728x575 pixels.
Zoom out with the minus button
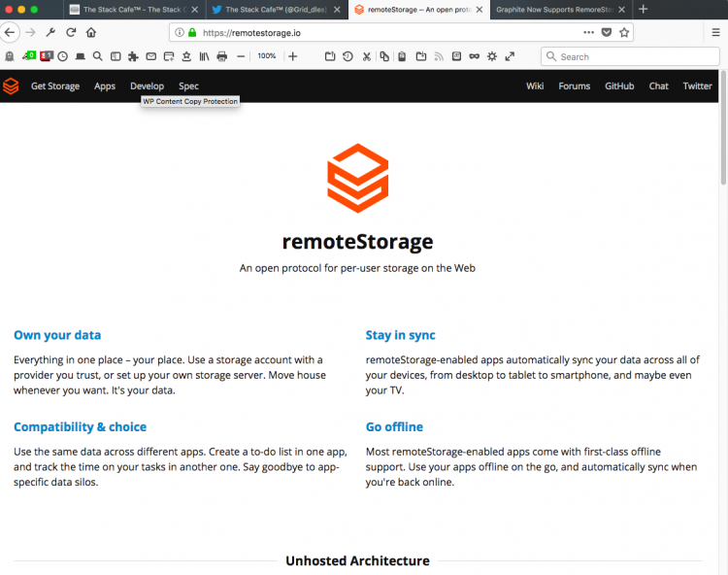(x=241, y=56)
